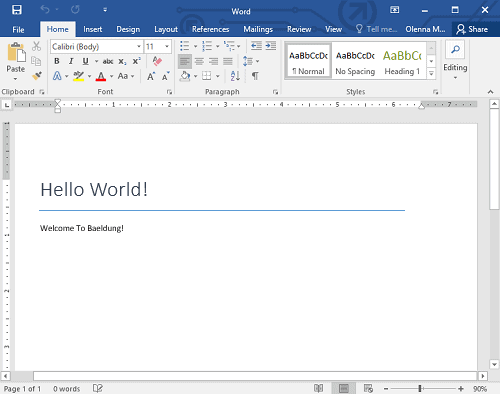Image resolution: width=500 pixels, height=394 pixels.
Task: Click the Save icon in the title bar
Action: point(17,10)
